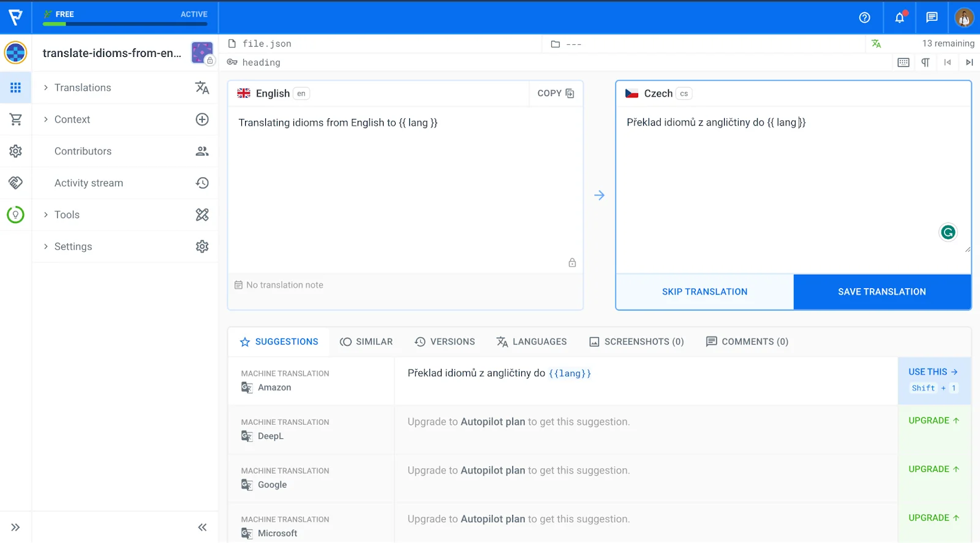Open the Versions tab
This screenshot has width=980, height=543.
(x=445, y=342)
